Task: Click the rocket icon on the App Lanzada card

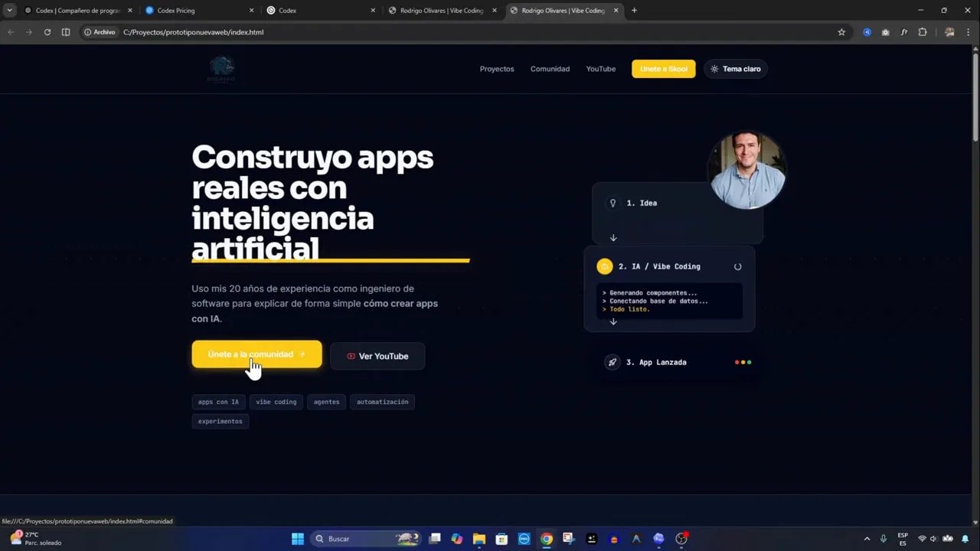Action: tap(612, 362)
